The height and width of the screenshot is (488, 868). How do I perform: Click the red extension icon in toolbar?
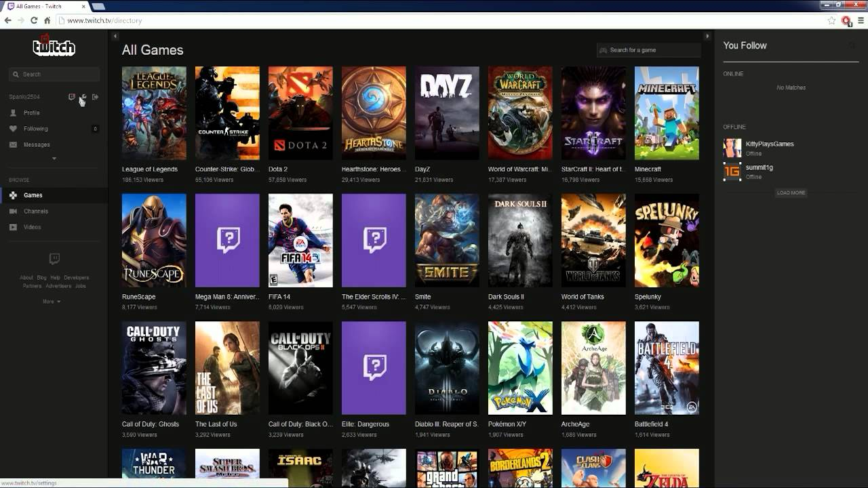point(846,21)
